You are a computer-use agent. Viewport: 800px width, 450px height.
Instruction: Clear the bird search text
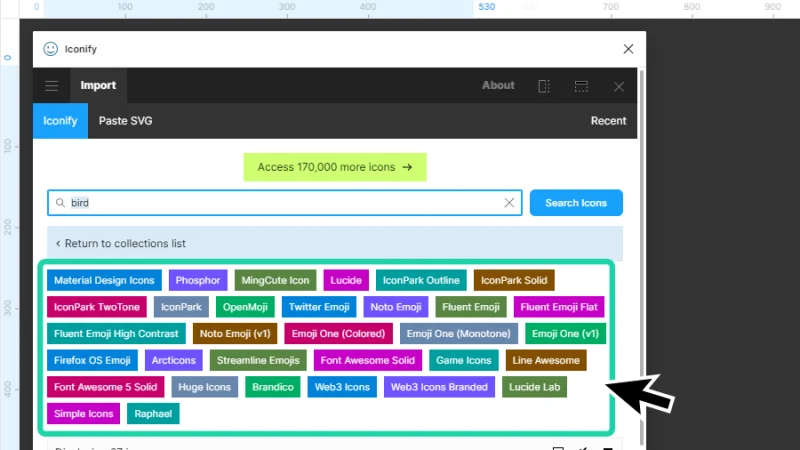(x=509, y=203)
